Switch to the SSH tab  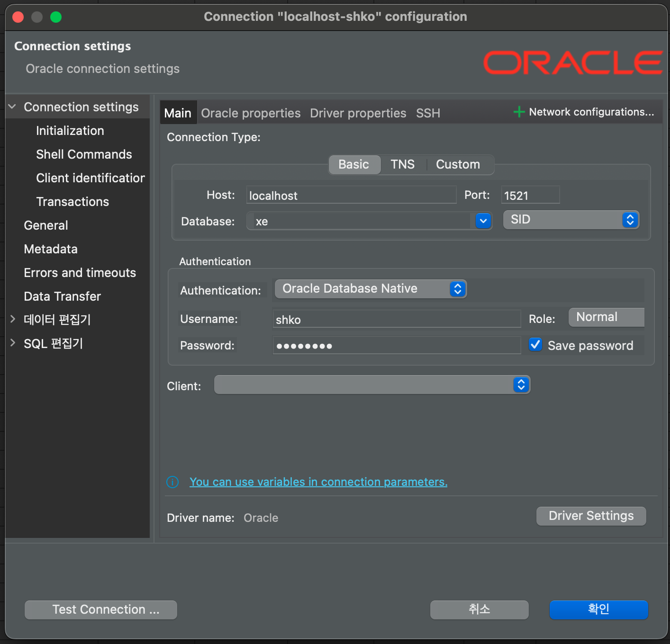[x=428, y=113]
